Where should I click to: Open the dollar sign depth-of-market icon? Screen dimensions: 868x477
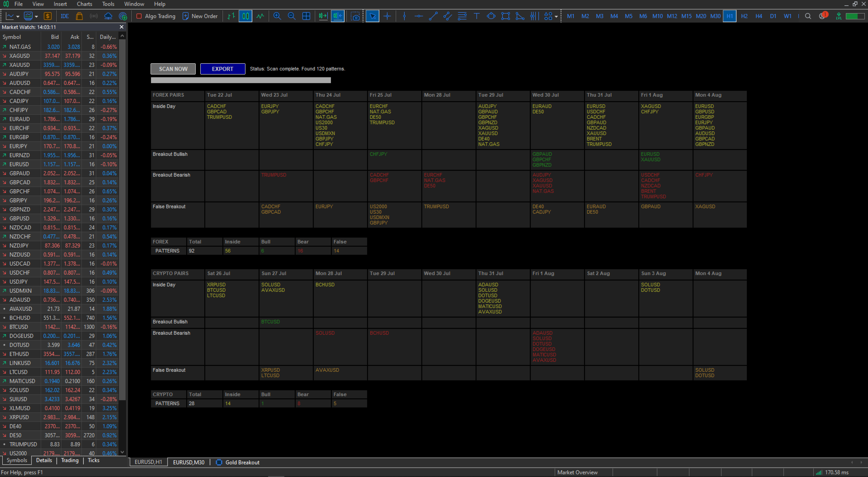pyautogui.click(x=47, y=16)
